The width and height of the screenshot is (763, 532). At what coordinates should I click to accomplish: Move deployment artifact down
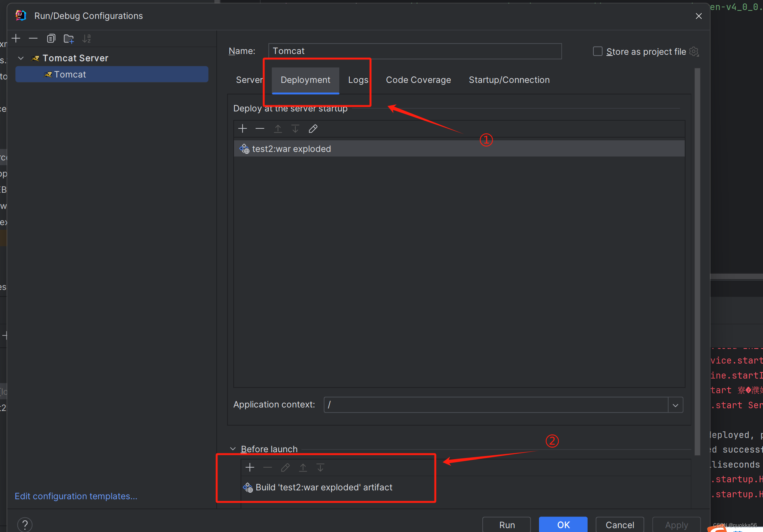click(295, 128)
